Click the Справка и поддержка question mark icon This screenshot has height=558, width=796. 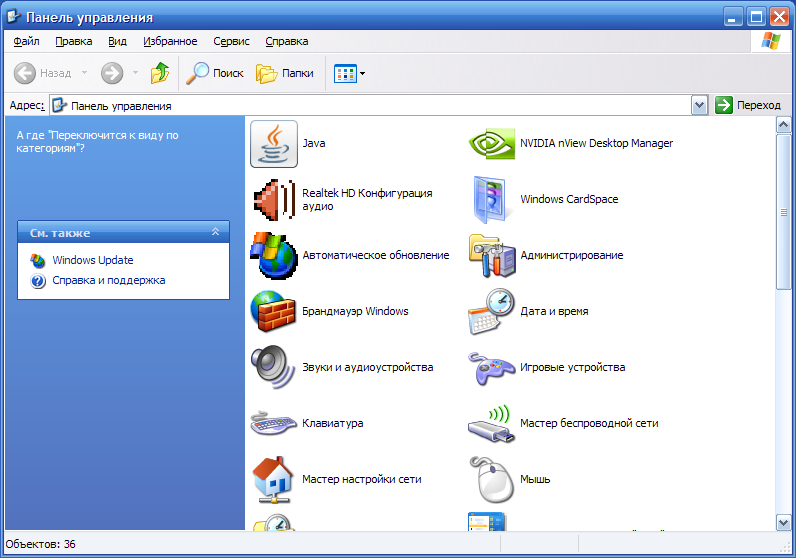point(38,281)
